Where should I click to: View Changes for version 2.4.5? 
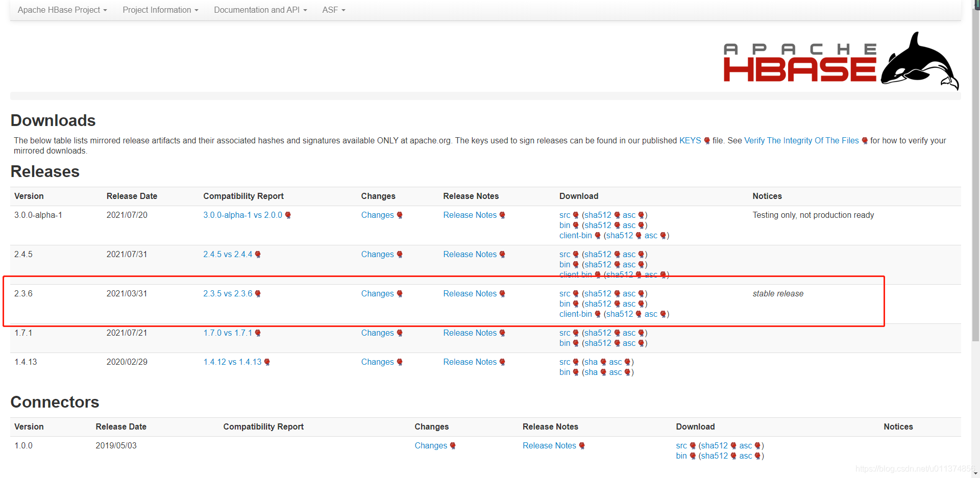coord(377,254)
